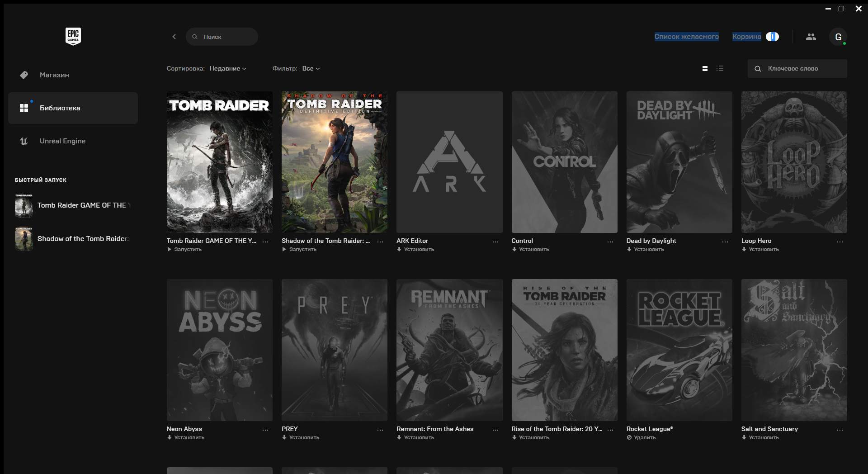Image resolution: width=868 pixels, height=474 pixels.
Task: Open the Корзина cart link
Action: [x=746, y=37]
